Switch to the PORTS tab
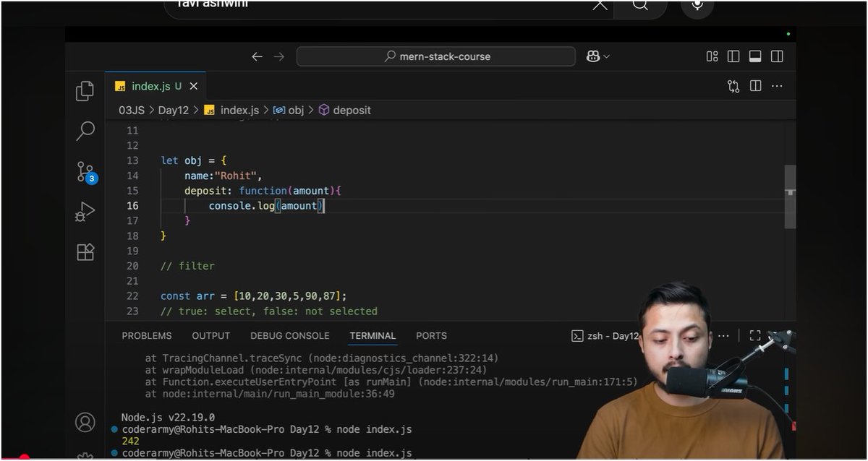 431,336
